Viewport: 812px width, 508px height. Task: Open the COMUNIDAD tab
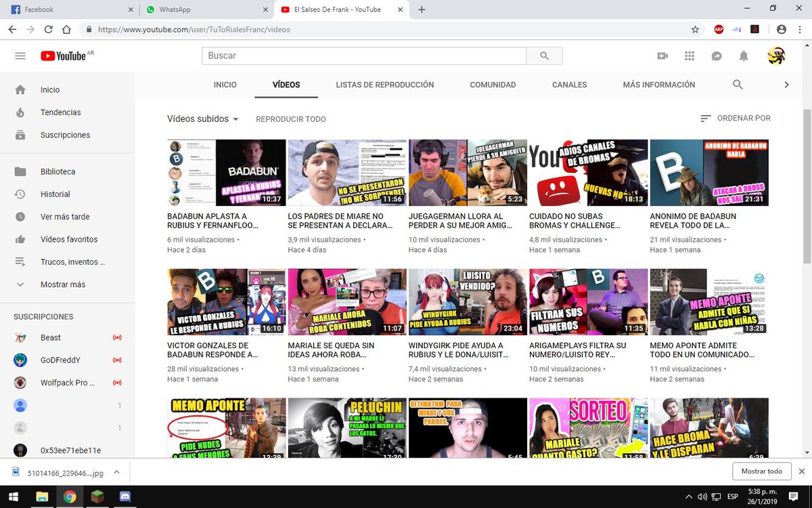pos(493,85)
